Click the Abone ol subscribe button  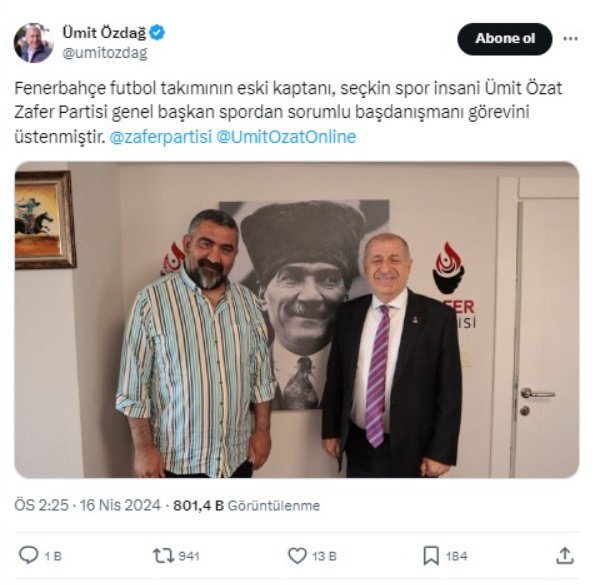click(x=505, y=39)
